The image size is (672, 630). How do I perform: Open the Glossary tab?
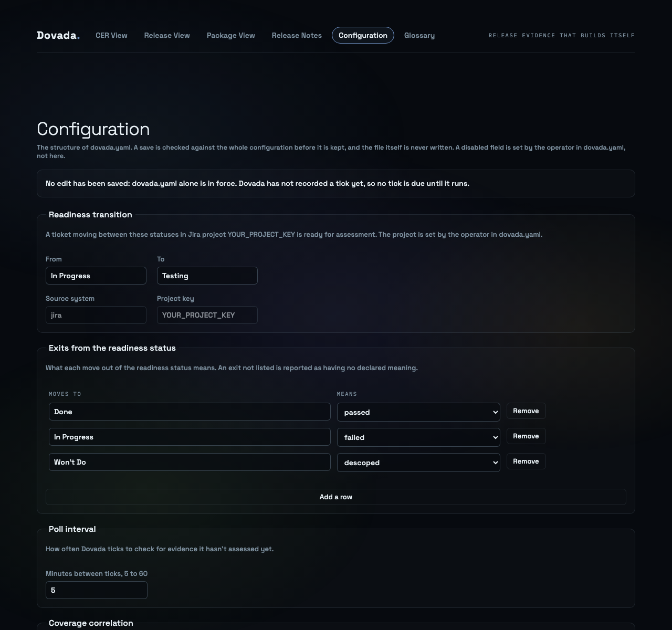point(419,35)
